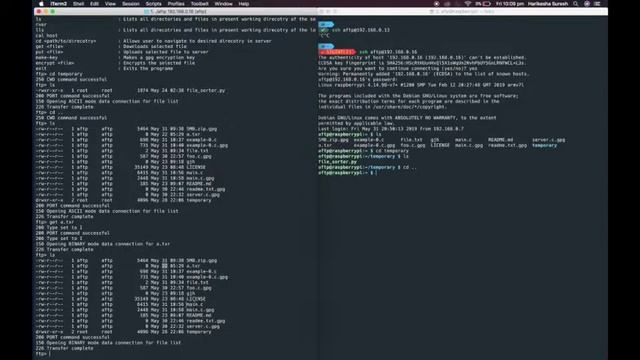This screenshot has height=360, width=640.
Task: Open the Wi-Fi status menu
Action: [468, 4]
